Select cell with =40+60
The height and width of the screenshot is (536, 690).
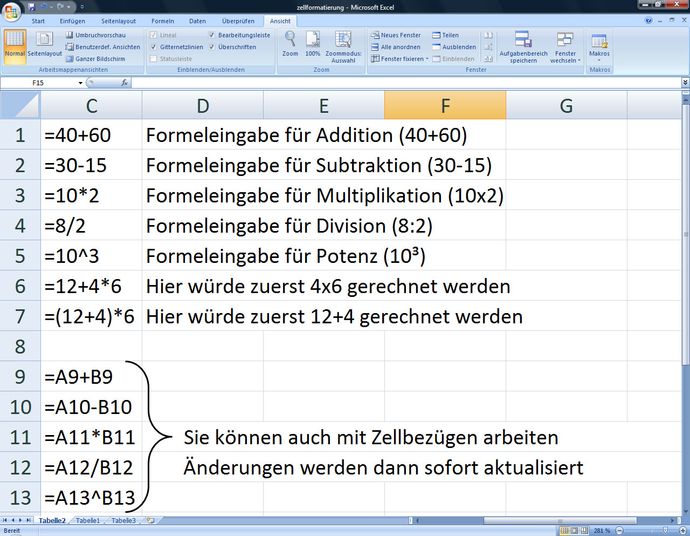[92, 135]
